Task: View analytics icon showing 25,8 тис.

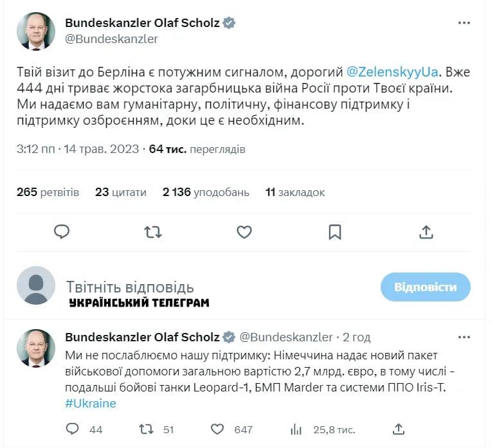Action: pos(296,429)
